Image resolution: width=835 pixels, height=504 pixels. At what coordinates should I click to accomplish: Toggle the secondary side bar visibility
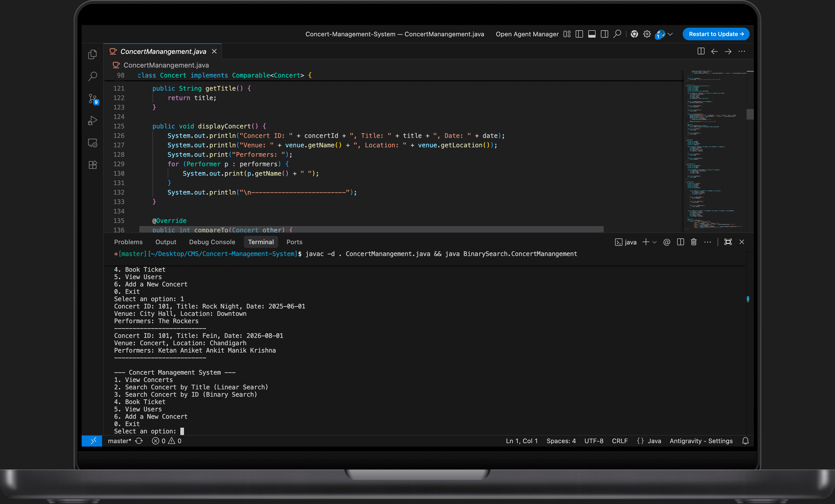pyautogui.click(x=604, y=34)
